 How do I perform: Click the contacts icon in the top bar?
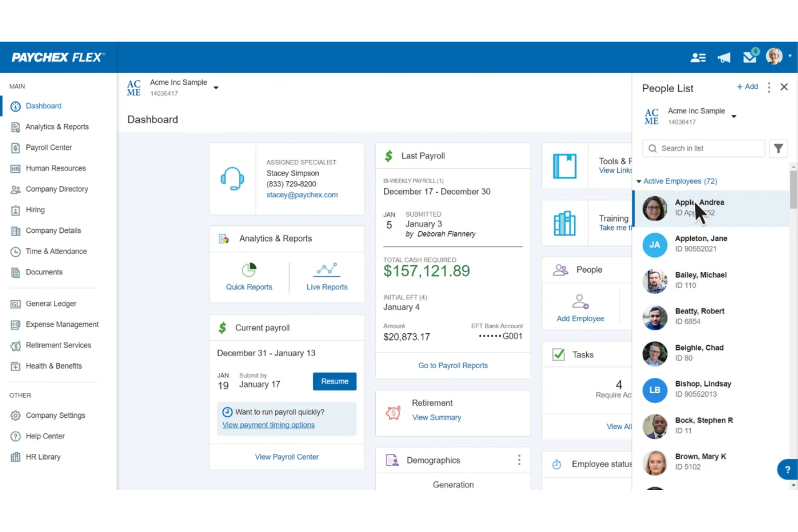[x=698, y=57]
